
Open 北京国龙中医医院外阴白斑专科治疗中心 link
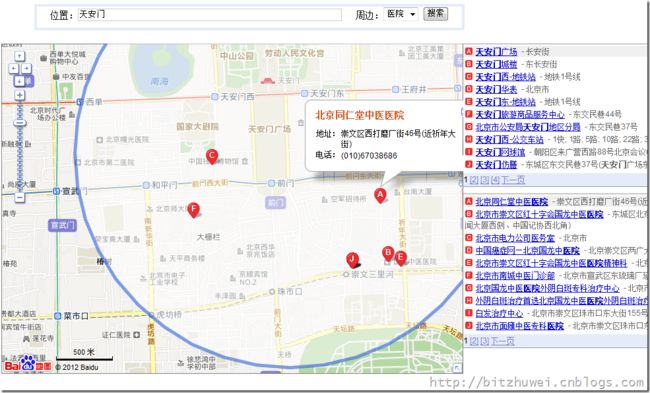click(547, 288)
